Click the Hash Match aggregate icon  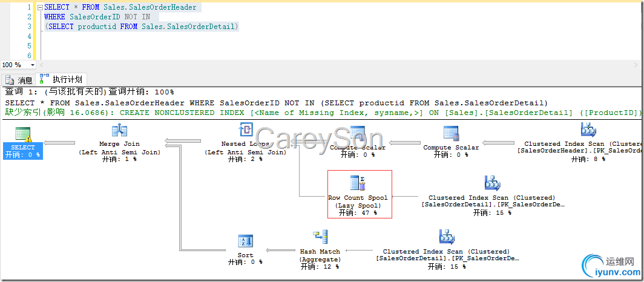pos(320,237)
